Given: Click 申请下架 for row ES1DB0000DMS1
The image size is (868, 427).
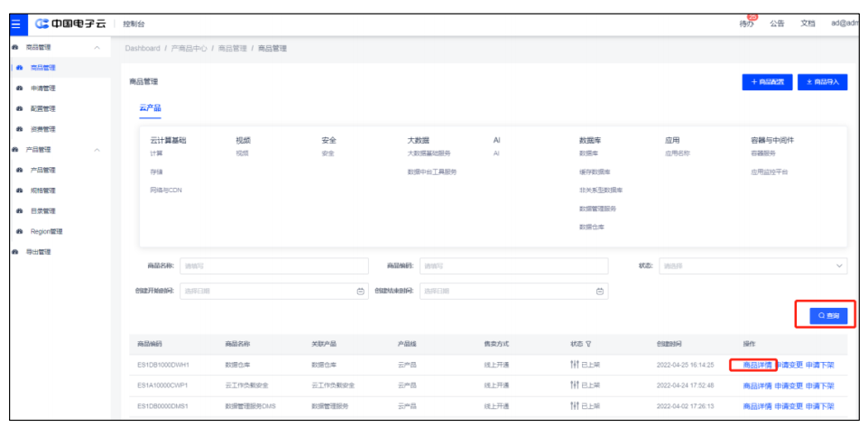Looking at the screenshot, I should click(x=820, y=406).
